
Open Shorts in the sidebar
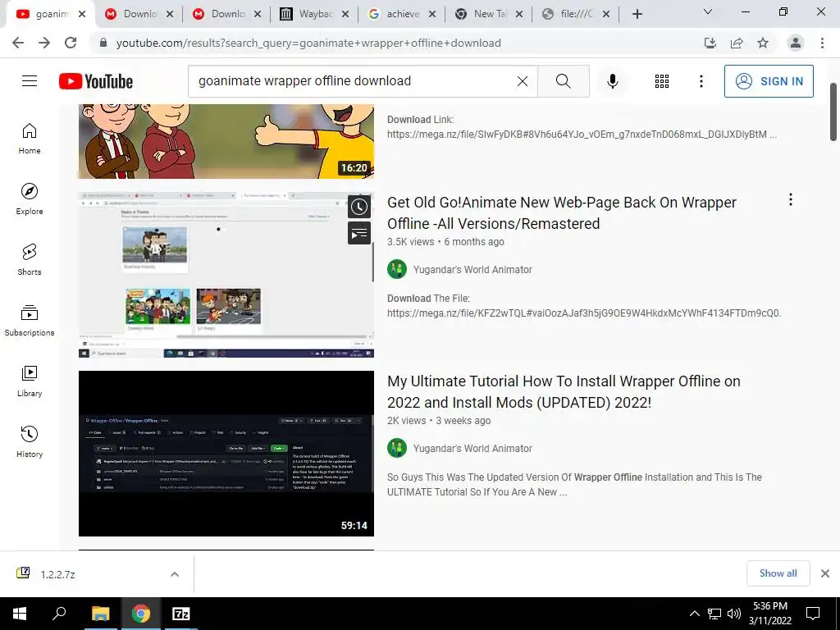point(30,260)
